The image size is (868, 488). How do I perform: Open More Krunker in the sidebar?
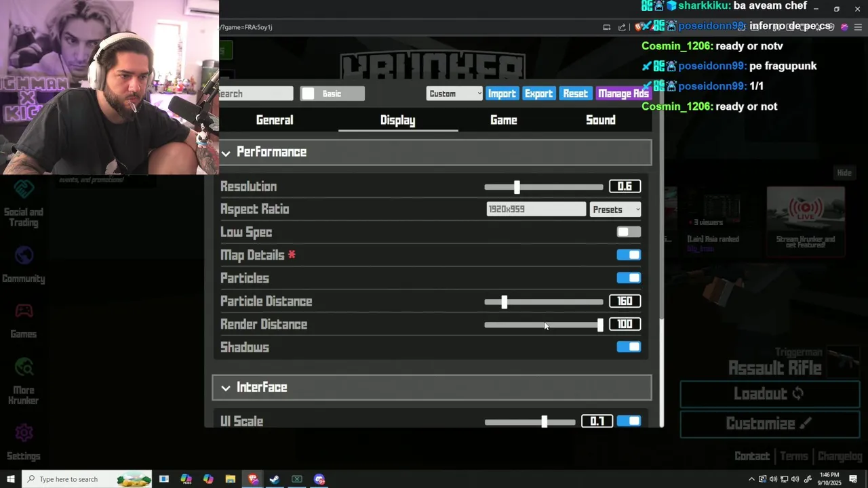click(x=24, y=382)
